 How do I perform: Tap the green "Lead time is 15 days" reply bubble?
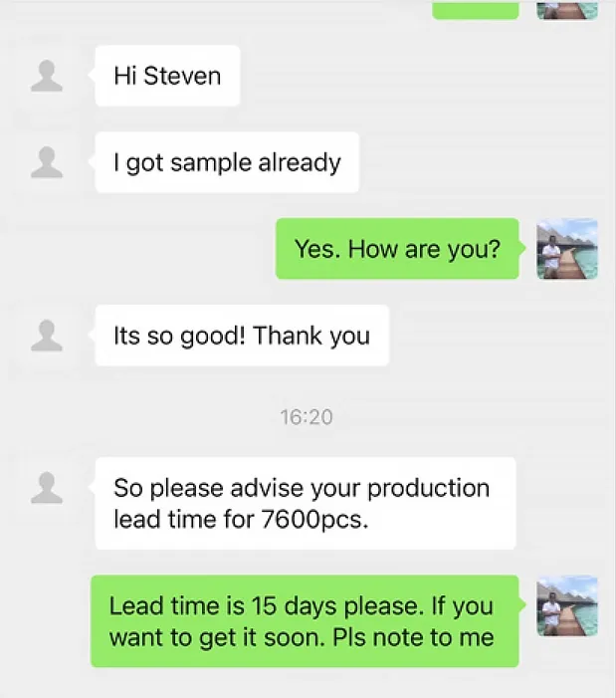click(305, 621)
